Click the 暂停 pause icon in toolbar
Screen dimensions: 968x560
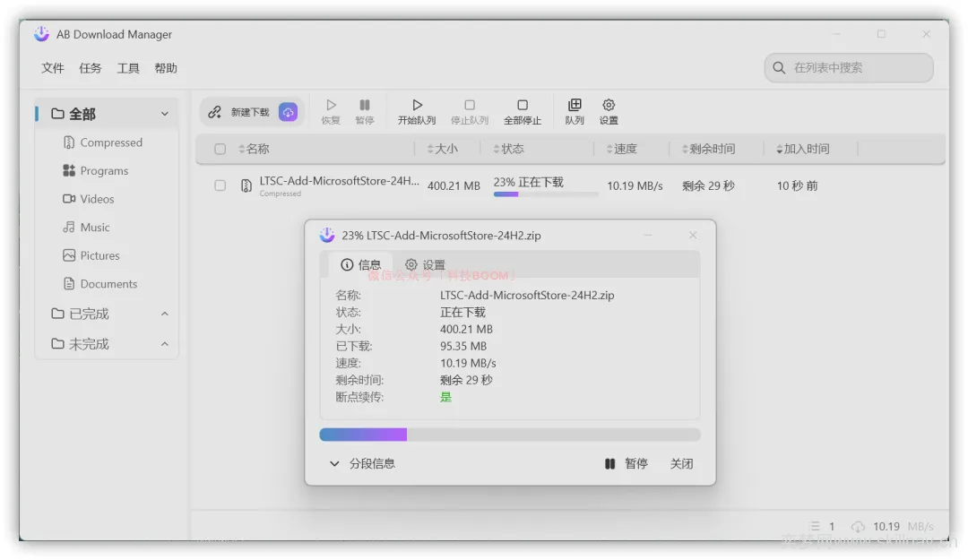pos(365,105)
